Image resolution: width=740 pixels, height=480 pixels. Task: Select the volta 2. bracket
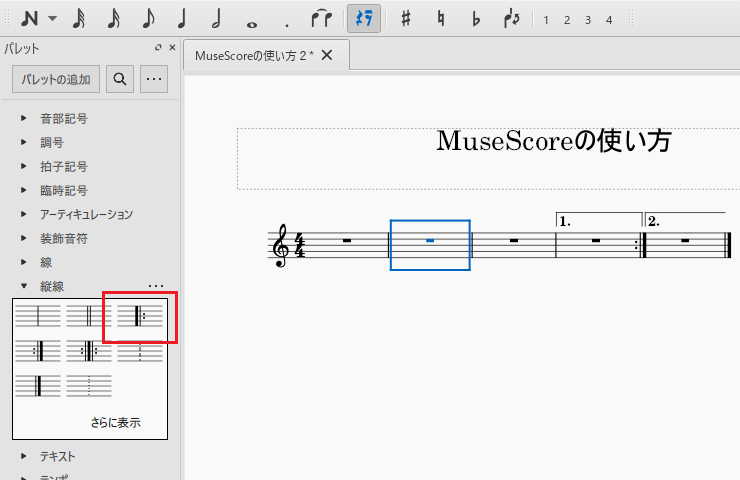pyautogui.click(x=685, y=219)
